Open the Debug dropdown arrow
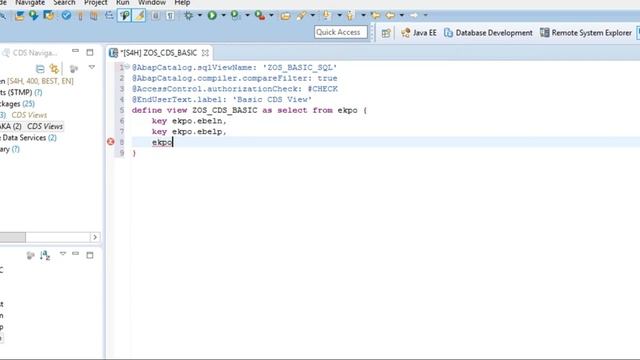Viewport: 640px width, 360px height. (200, 16)
